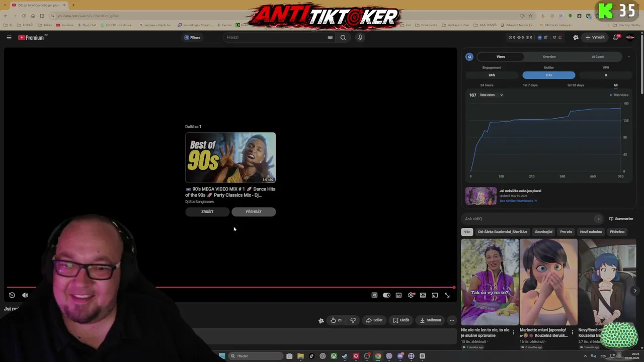The width and height of the screenshot is (644, 362).
Task: Click the Ask vidIQ input field
Action: tap(529, 219)
